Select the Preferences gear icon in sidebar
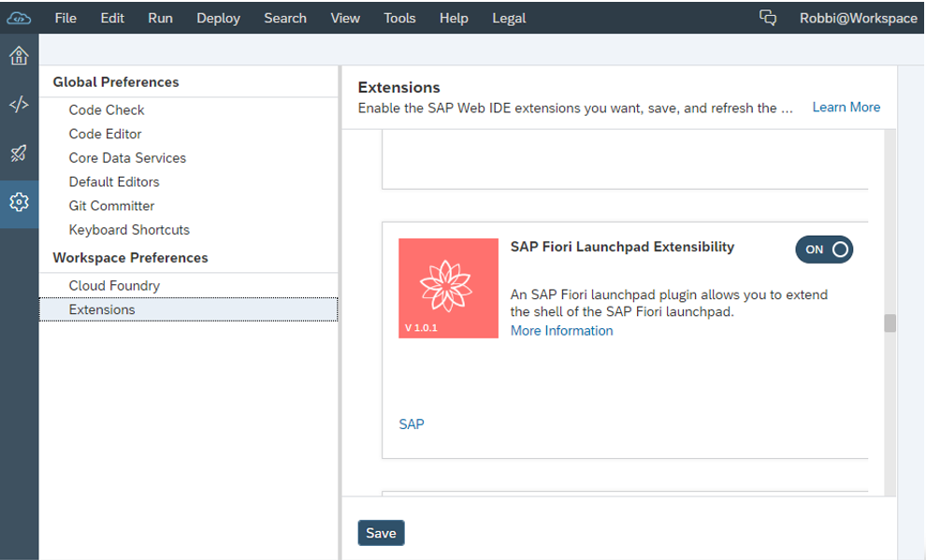The image size is (926, 560). tap(19, 202)
